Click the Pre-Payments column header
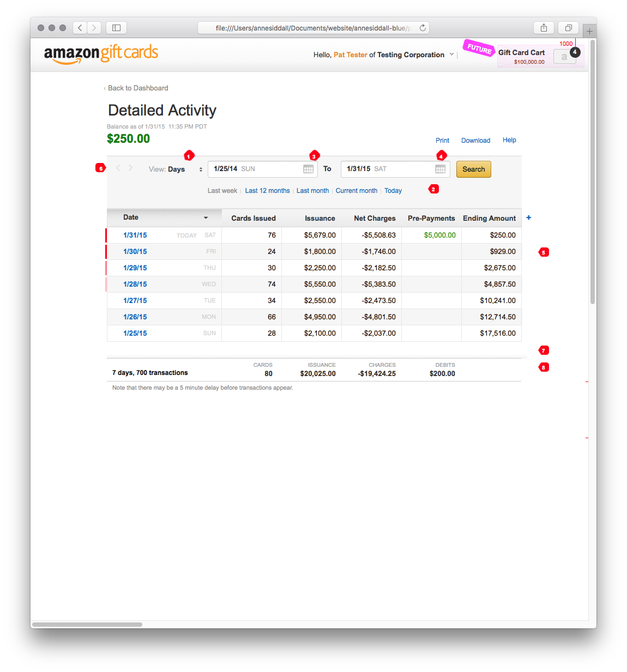 pos(431,218)
